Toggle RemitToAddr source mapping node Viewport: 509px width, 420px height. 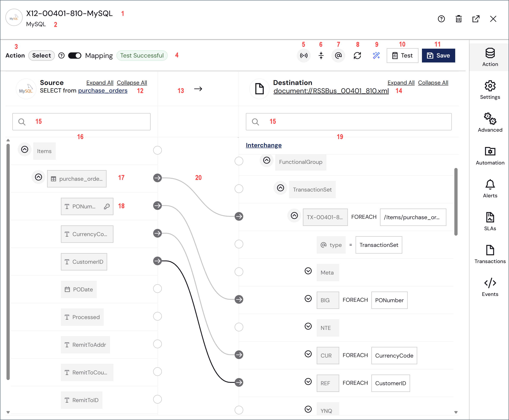pyautogui.click(x=157, y=344)
